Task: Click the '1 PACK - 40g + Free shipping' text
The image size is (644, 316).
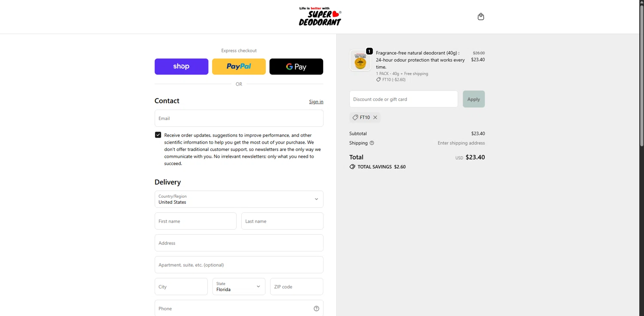Action: coord(402,74)
